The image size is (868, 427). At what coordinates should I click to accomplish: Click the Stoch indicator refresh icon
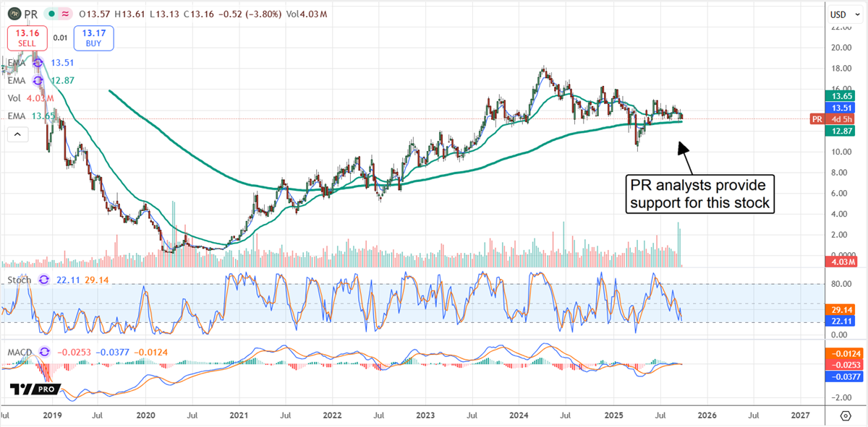tap(43, 279)
